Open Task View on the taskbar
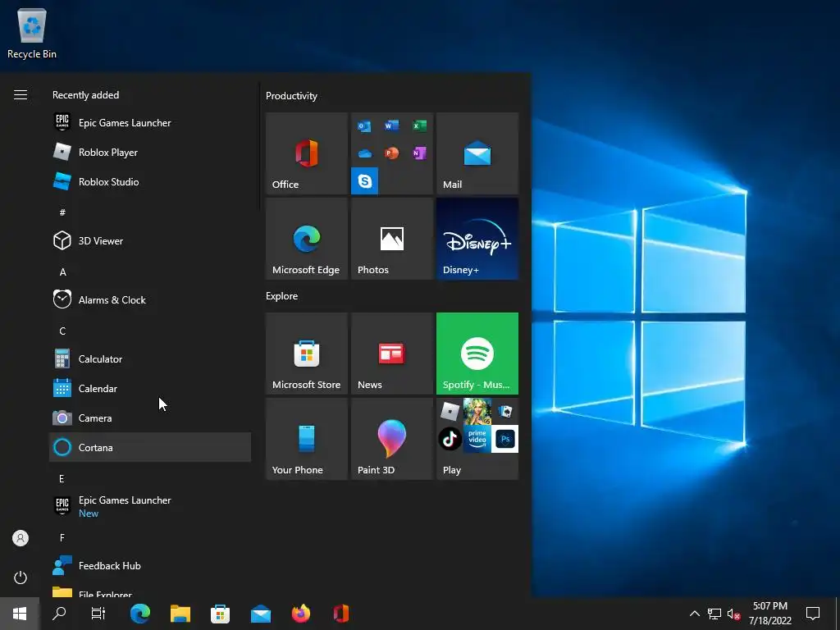The width and height of the screenshot is (840, 630). pos(98,614)
